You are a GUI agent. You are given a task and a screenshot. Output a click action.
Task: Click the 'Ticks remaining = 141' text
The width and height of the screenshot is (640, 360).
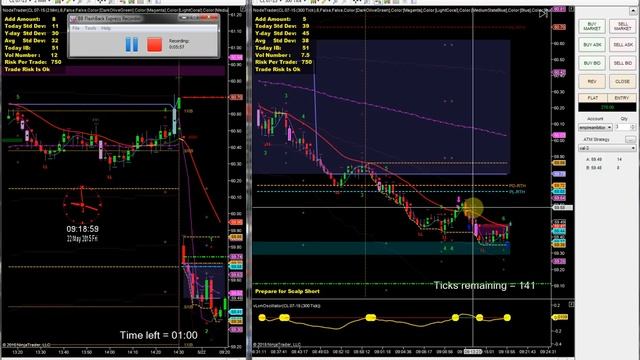tap(484, 286)
